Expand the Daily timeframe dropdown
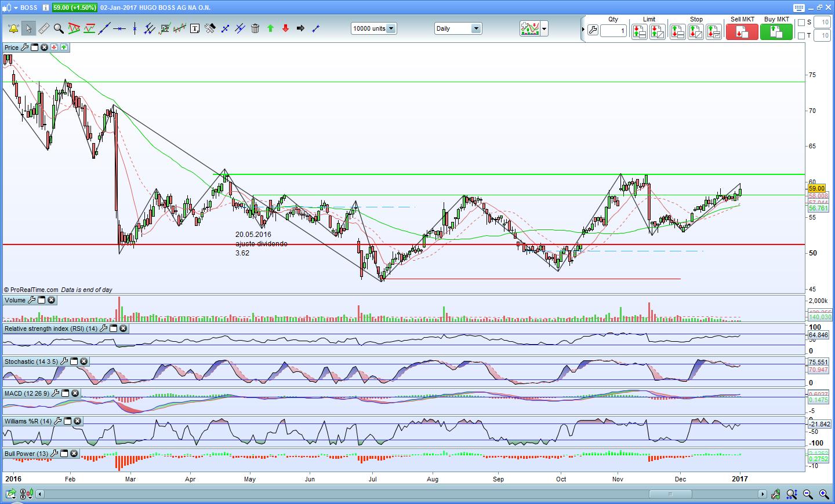The height and width of the screenshot is (504, 835). point(475,28)
